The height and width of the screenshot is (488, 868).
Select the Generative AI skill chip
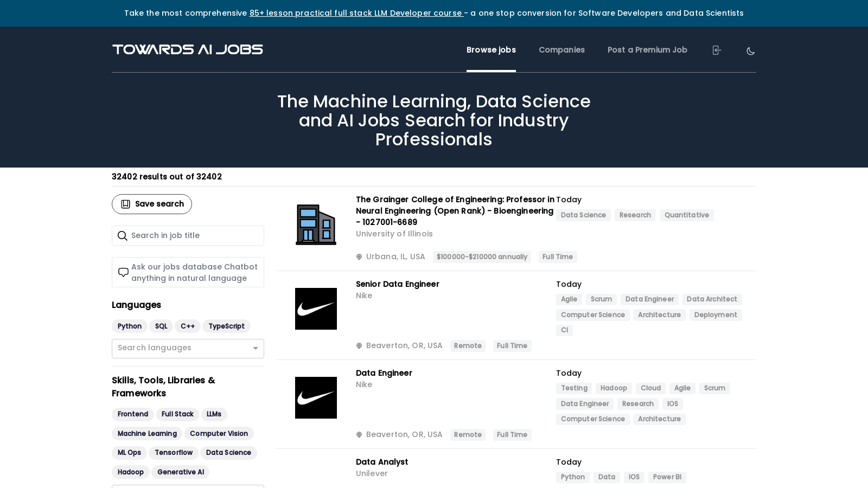point(181,472)
